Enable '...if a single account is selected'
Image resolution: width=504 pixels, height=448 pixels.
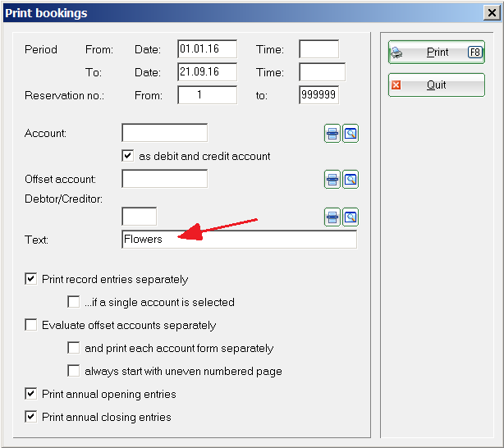coord(74,302)
